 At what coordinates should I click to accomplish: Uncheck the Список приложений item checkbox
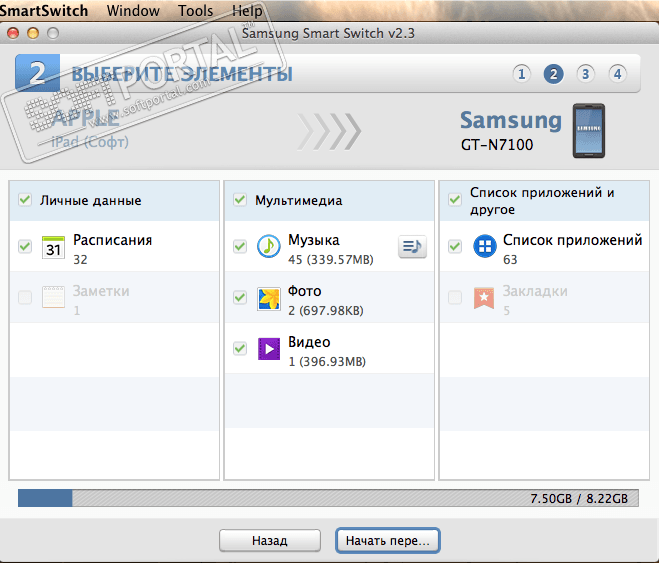455,246
